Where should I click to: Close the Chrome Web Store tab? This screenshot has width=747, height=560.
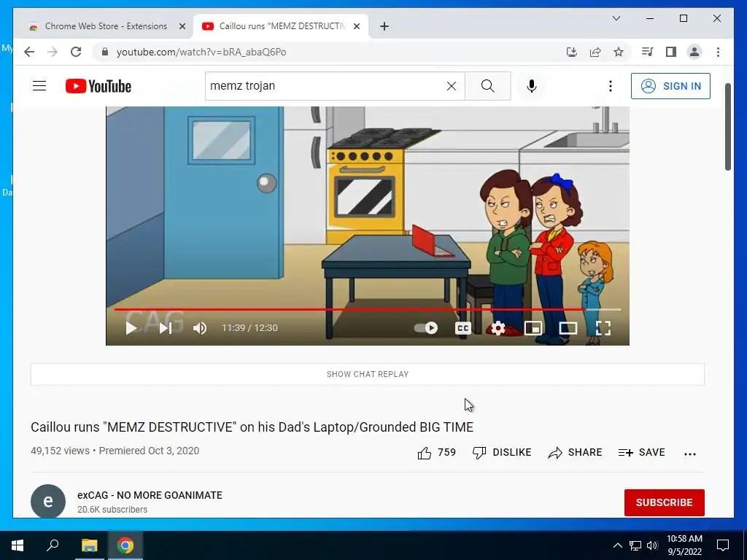182,26
